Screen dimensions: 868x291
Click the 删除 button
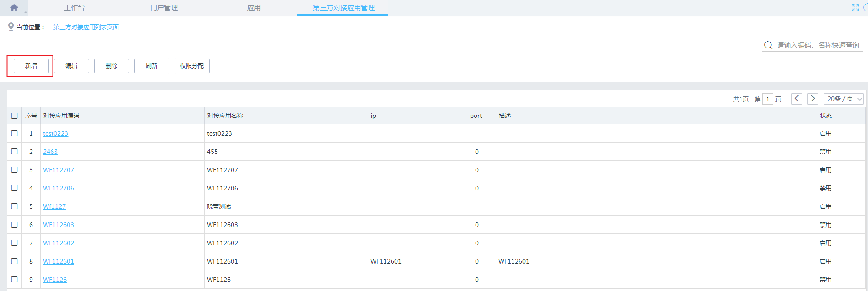coord(111,66)
